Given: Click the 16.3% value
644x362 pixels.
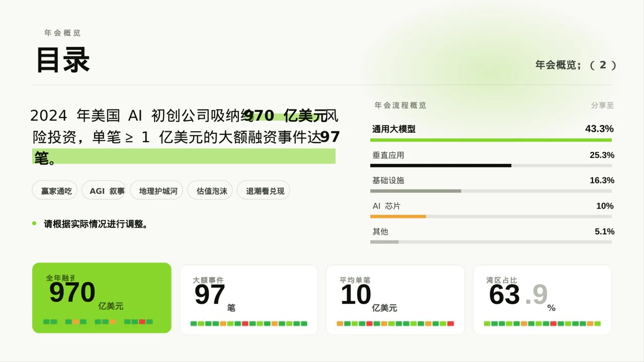Looking at the screenshot, I should pyautogui.click(x=602, y=180).
